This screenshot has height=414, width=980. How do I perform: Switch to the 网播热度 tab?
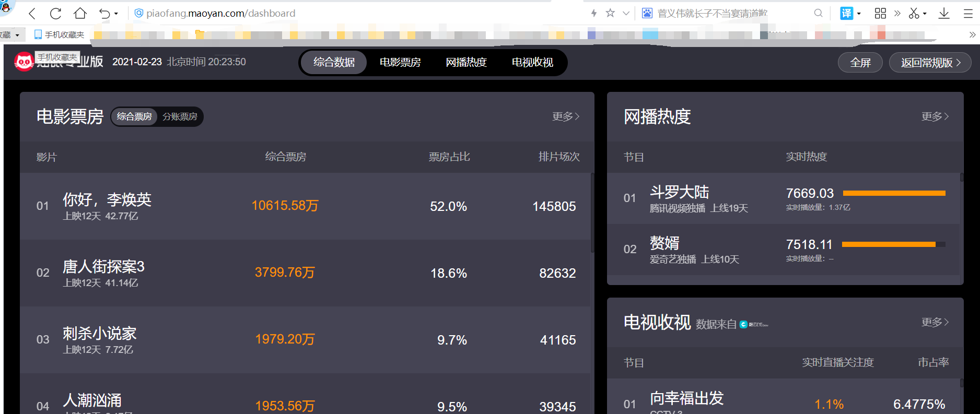tap(466, 62)
